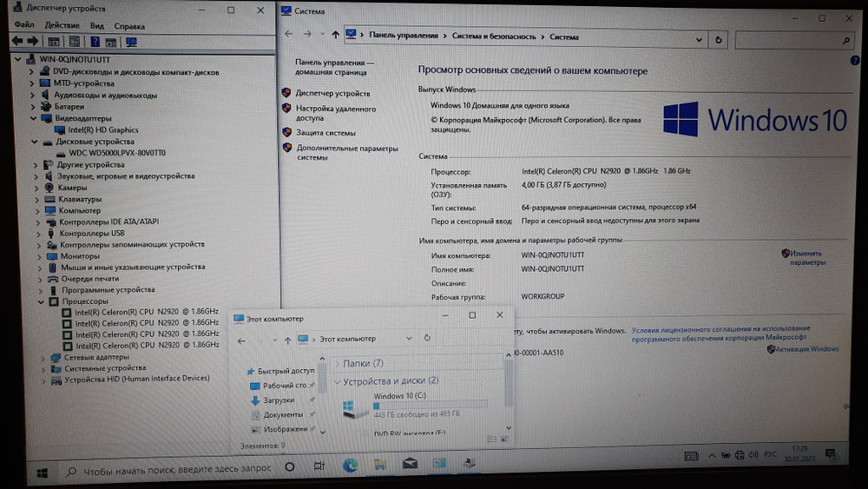This screenshot has height=489, width=868.
Task: Click the Up arrow in Этот компьютер window
Action: (287, 340)
